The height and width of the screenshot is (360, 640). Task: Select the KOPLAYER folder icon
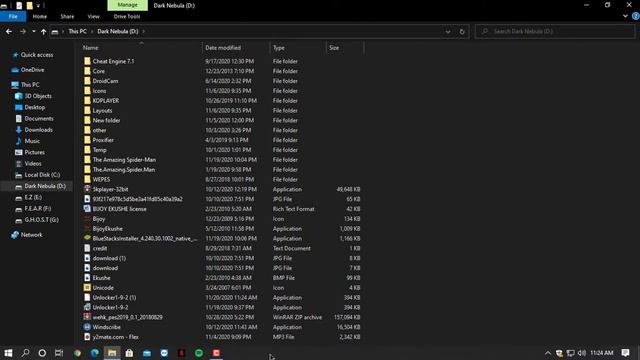coord(87,100)
